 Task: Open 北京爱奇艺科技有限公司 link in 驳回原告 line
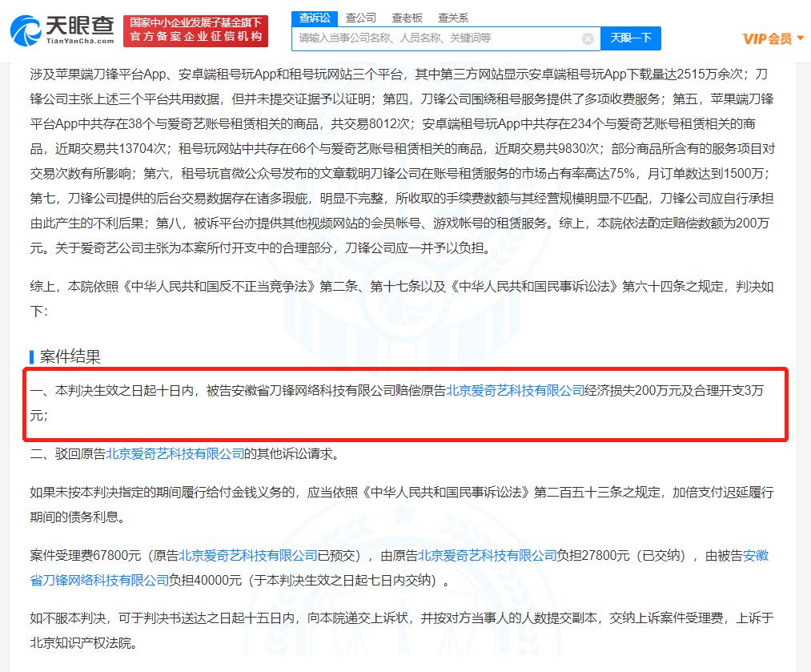[175, 453]
